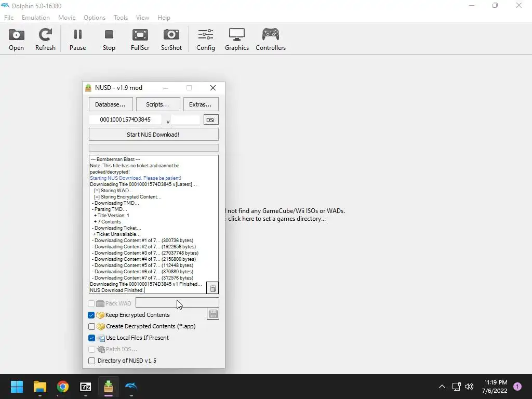Toggle Use Local Files If Present checkbox
The height and width of the screenshot is (399, 532).
pyautogui.click(x=91, y=338)
